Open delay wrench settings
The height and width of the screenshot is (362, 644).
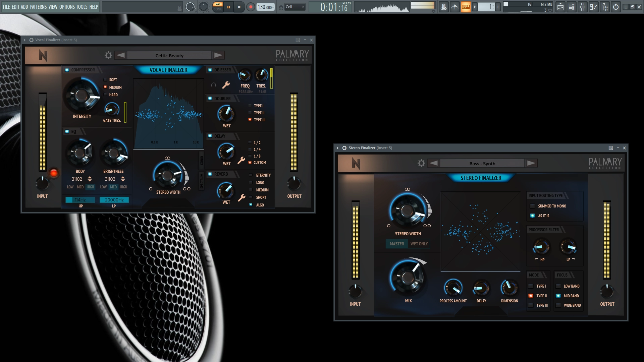tap(241, 160)
